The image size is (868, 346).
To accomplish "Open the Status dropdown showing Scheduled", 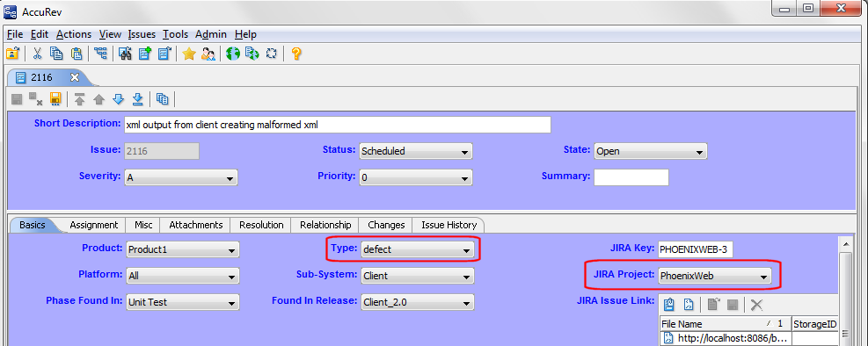I will [x=416, y=151].
